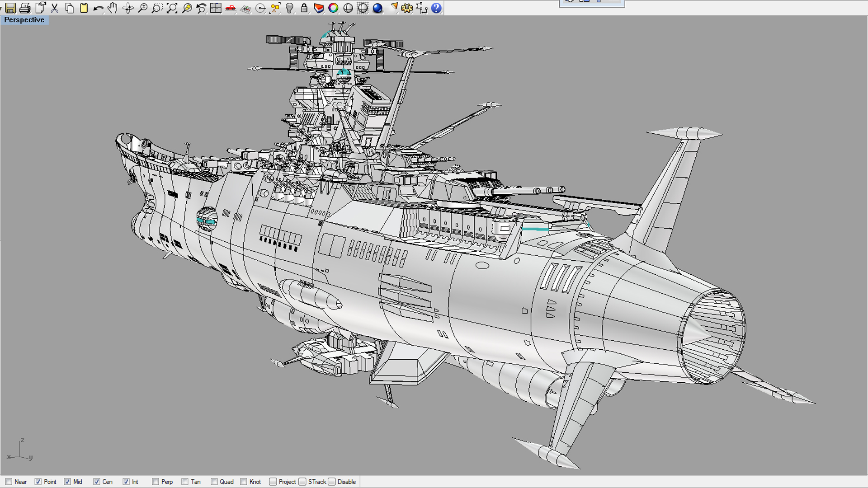Render the scene with the blue sphere
The image size is (868, 488).
click(377, 8)
